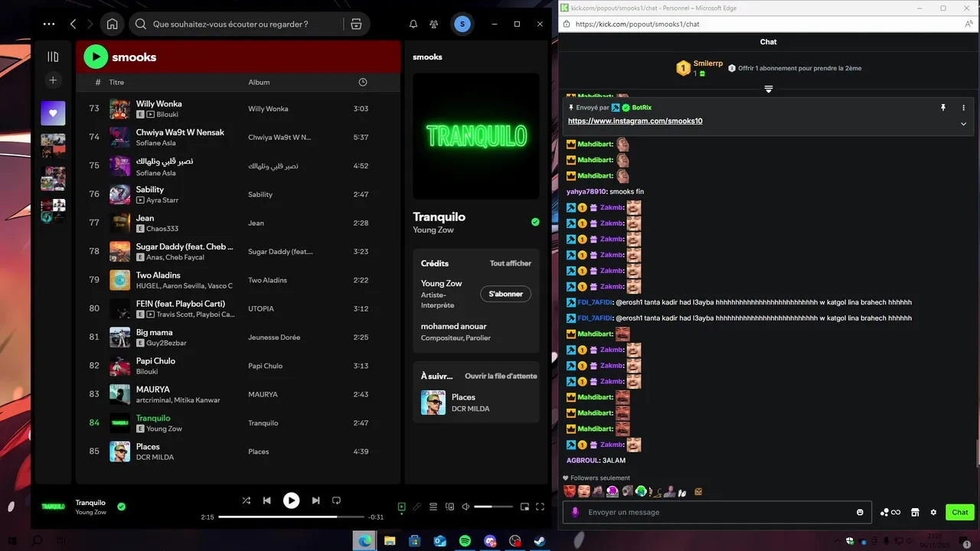Open Liked Songs in sidebar
Viewport: 980px width, 551px height.
click(53, 113)
